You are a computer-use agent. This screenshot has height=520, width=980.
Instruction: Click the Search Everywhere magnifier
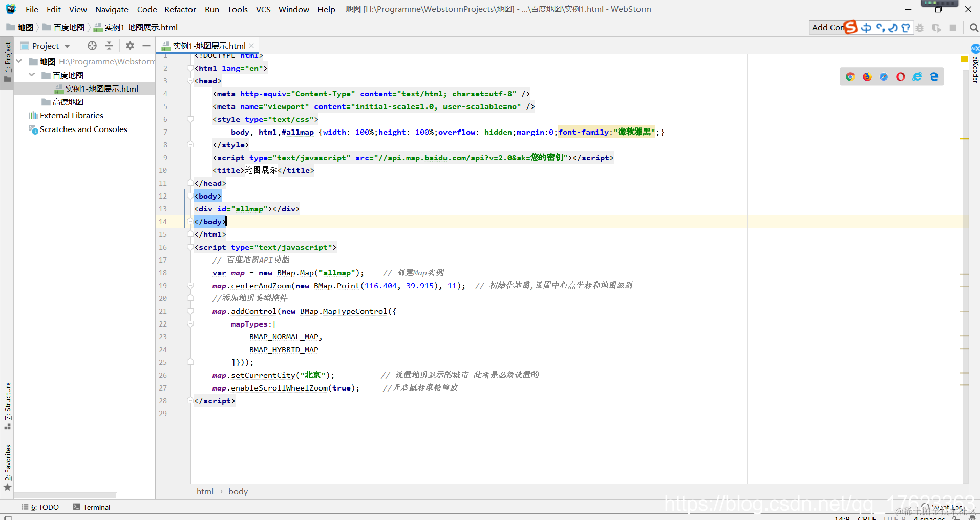(974, 28)
